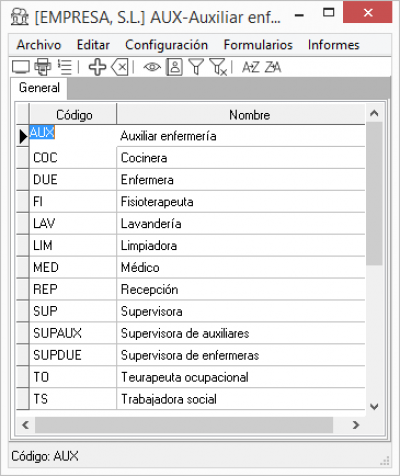Click the Supervisora de auxiliares cell
This screenshot has width=400, height=476.
tap(241, 333)
